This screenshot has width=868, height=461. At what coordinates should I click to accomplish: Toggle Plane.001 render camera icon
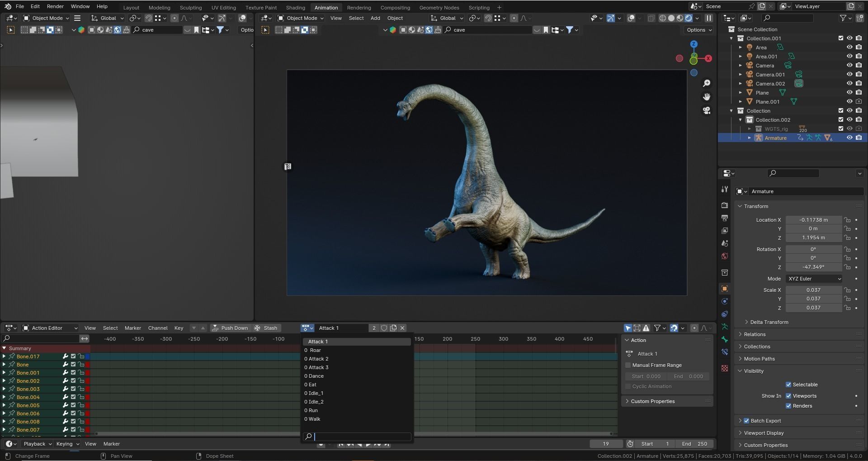(859, 101)
